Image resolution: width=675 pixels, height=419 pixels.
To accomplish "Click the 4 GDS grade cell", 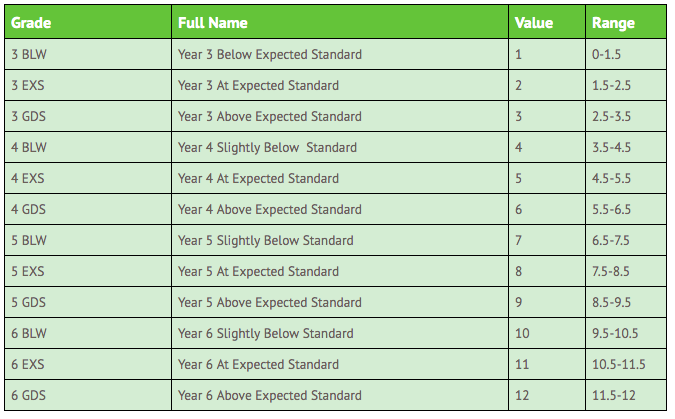I will 29,209.
